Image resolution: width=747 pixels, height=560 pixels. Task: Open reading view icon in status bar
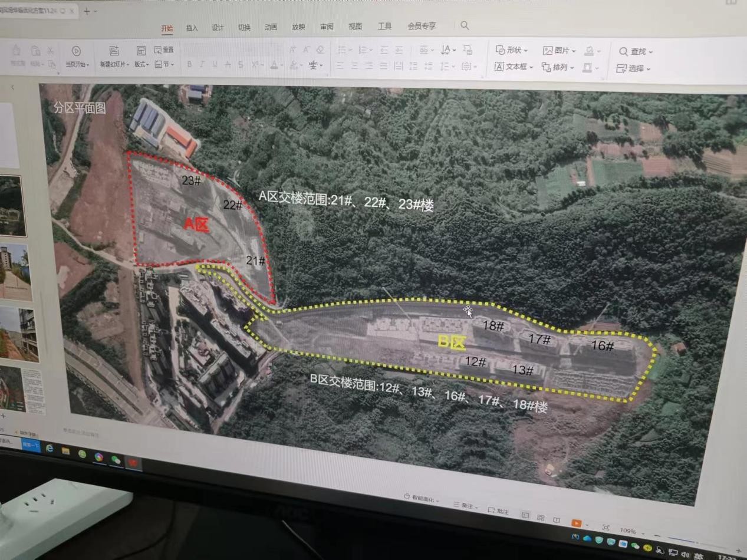click(557, 520)
